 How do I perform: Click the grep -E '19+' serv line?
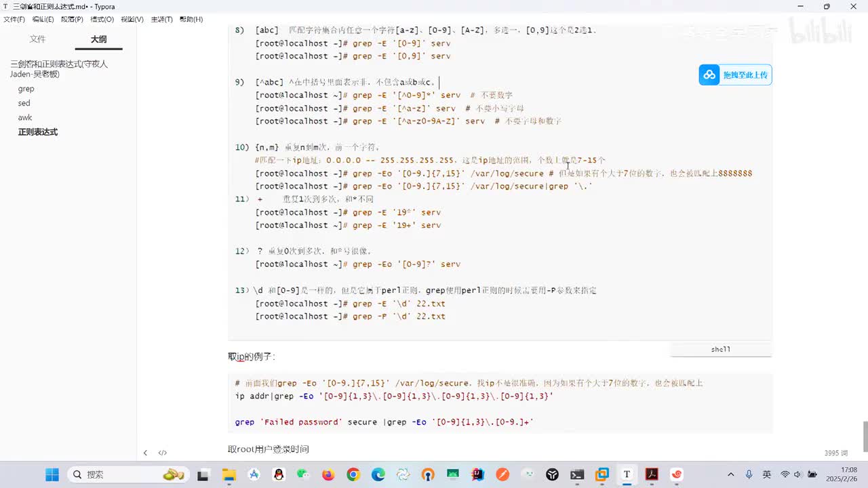point(348,225)
